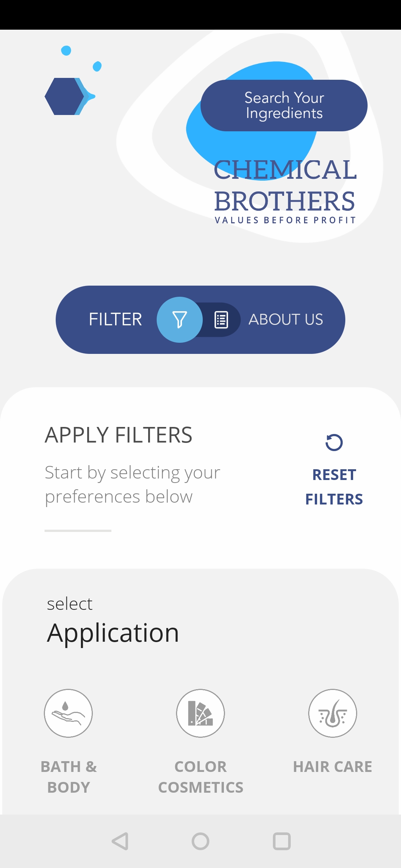Image resolution: width=401 pixels, height=868 pixels.
Task: Click the APPLY FILTERS heading
Action: point(118,435)
